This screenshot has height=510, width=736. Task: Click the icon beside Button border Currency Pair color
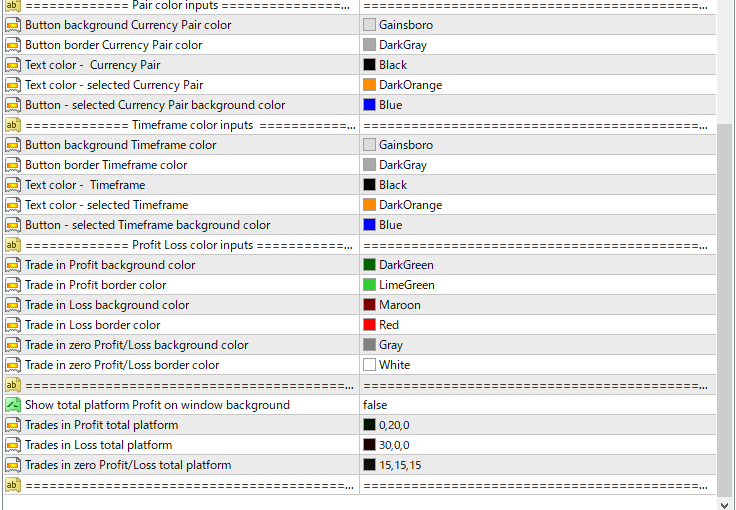[x=13, y=45]
